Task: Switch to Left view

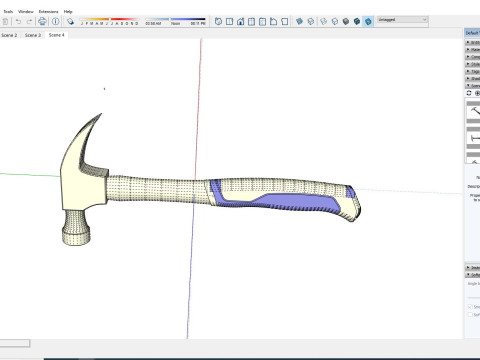Action: tap(273, 22)
